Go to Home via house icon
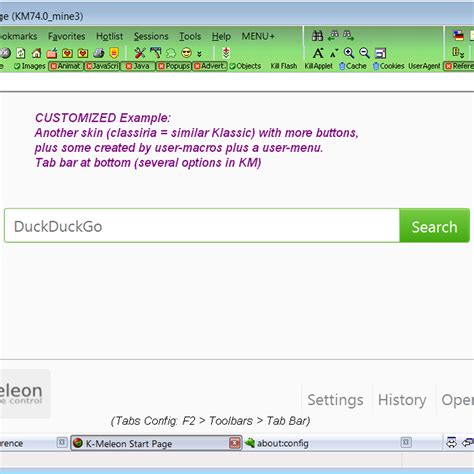This screenshot has height=474, width=474. tap(36, 53)
